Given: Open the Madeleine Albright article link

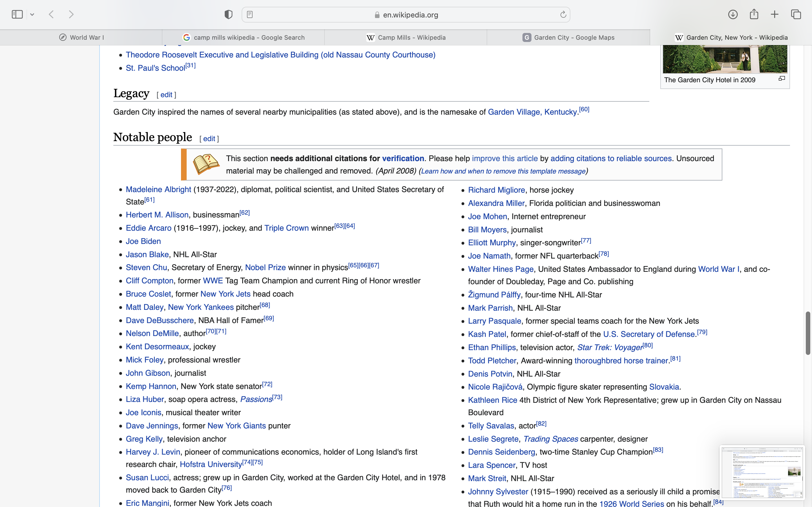Looking at the screenshot, I should [x=158, y=190].
